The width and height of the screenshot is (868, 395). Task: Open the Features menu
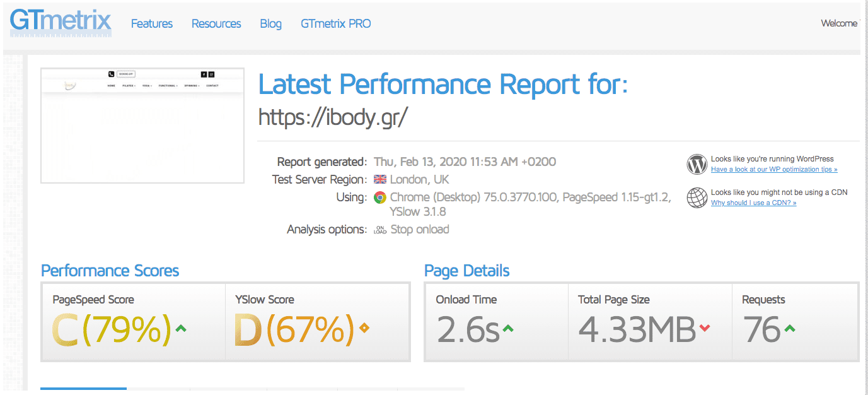click(x=152, y=24)
